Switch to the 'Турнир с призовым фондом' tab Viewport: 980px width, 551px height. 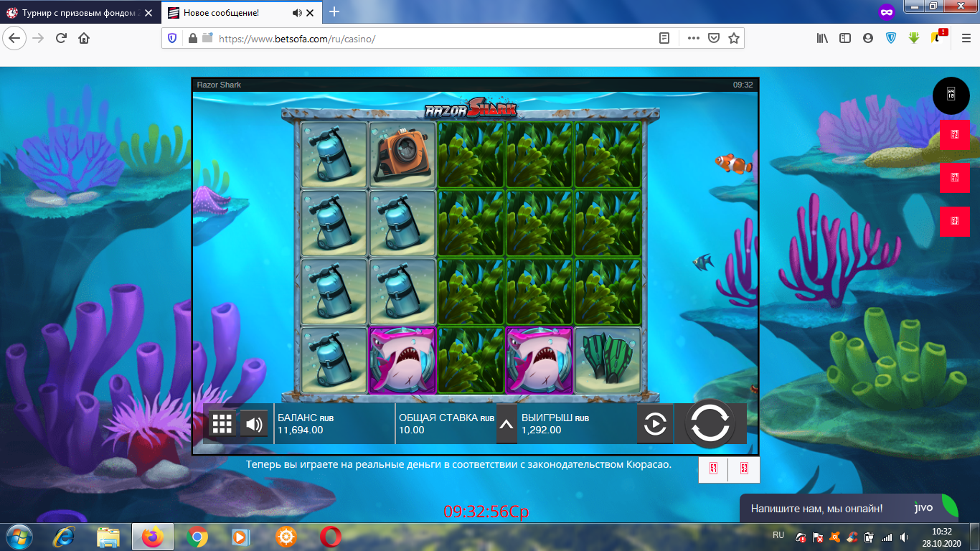80,13
